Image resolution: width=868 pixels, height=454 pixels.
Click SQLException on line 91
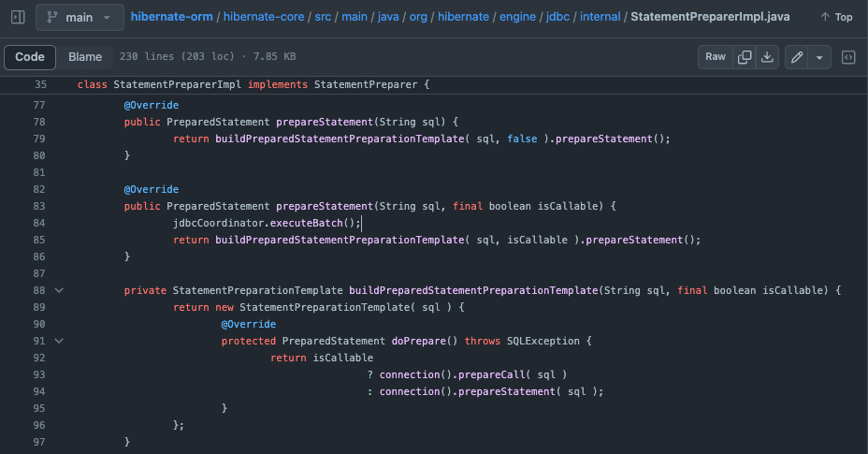pyautogui.click(x=543, y=341)
